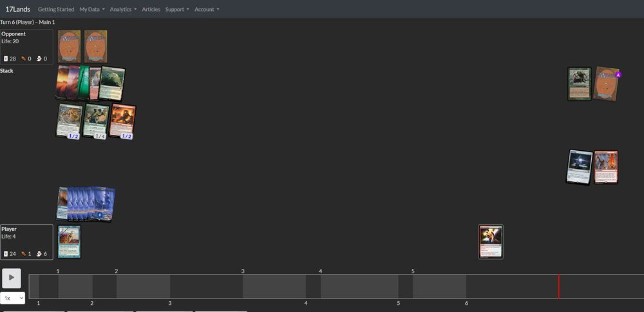Viewport: 644px width, 312px height.
Task: Click the player's library count icon
Action: coord(6,253)
